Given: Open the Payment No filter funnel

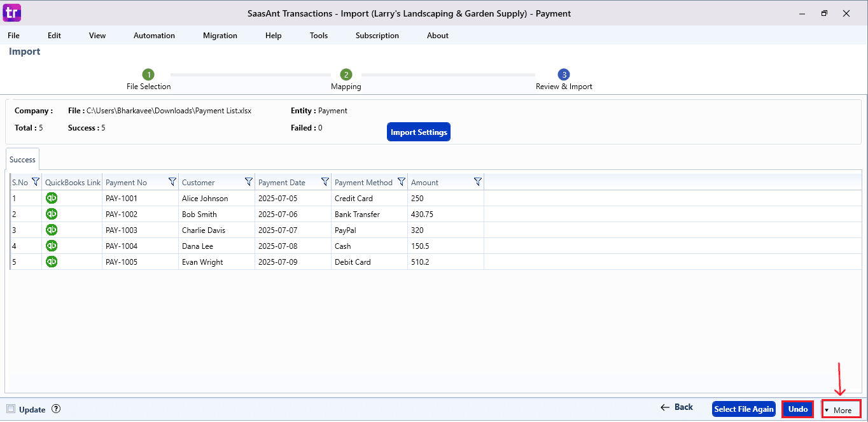Looking at the screenshot, I should (172, 181).
